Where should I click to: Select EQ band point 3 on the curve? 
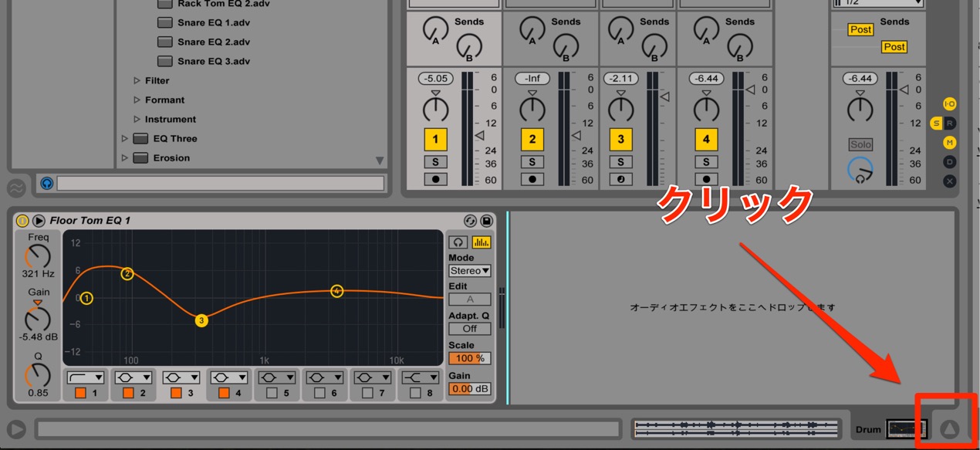pyautogui.click(x=201, y=320)
